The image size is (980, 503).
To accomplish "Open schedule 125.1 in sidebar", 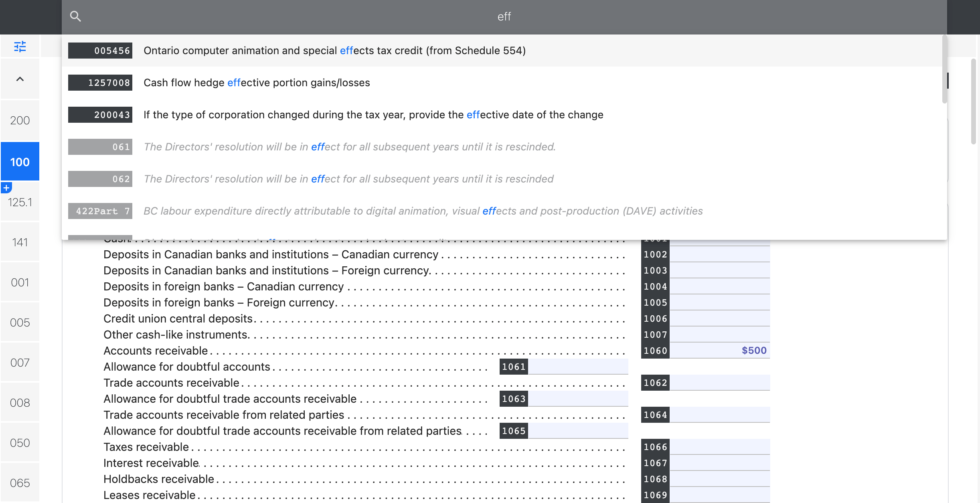I will [20, 203].
